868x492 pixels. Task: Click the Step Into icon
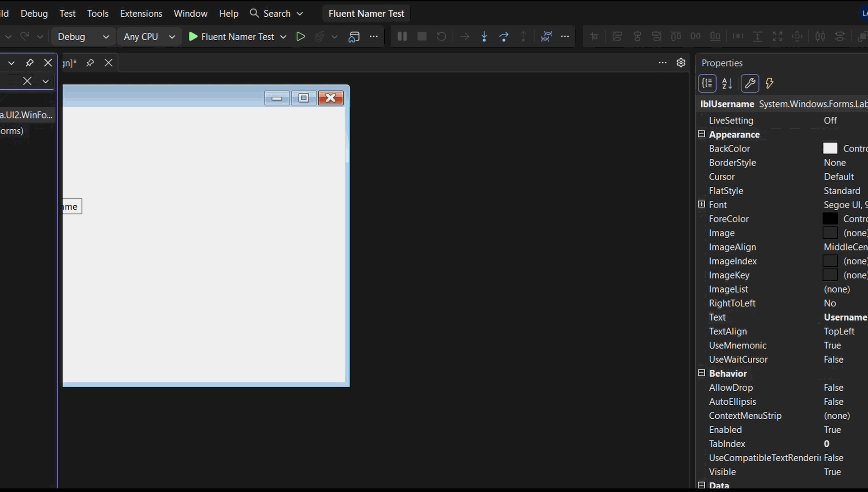tap(484, 37)
